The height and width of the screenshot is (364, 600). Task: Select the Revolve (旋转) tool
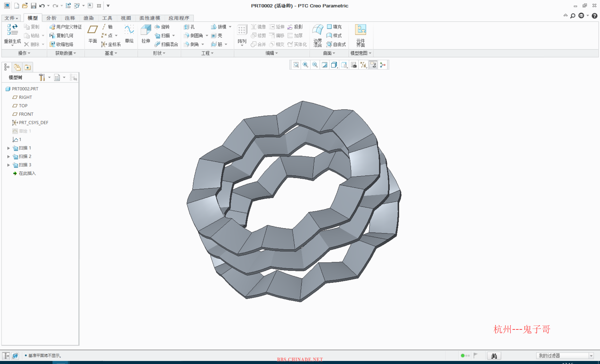pyautogui.click(x=162, y=27)
